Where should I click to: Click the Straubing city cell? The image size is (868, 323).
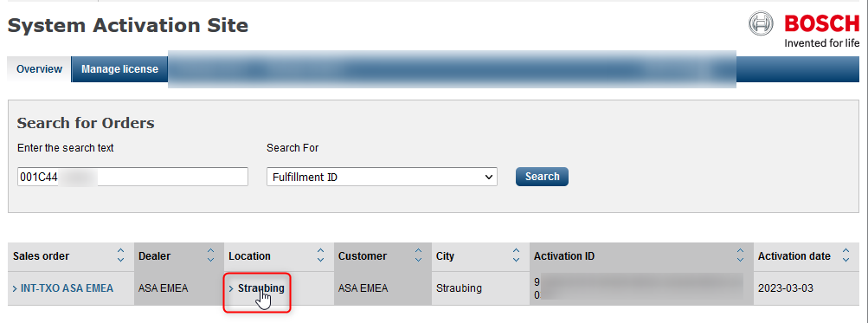[x=459, y=288]
